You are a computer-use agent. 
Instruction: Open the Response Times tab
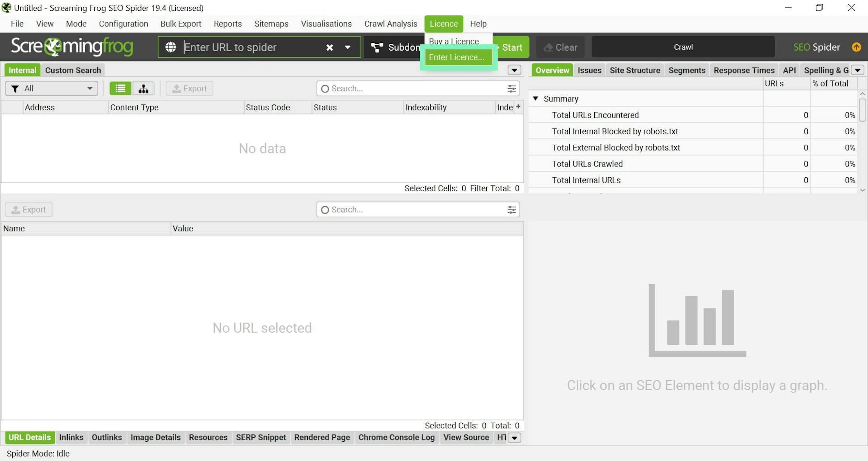coord(744,70)
